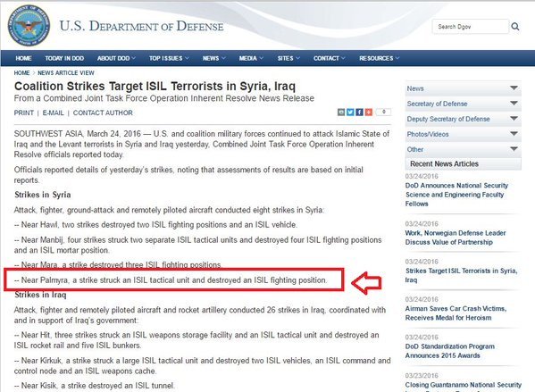Viewport: 535px width, 392px height.
Task: Click the gray email share icon
Action: coord(341,112)
